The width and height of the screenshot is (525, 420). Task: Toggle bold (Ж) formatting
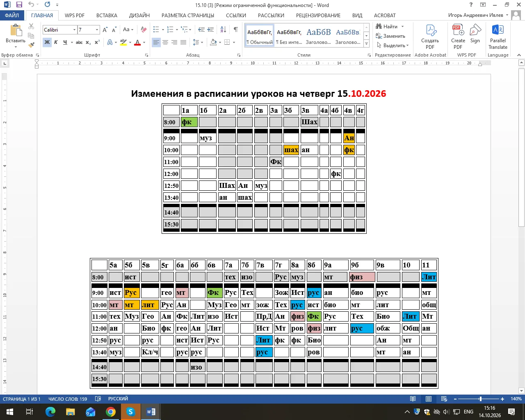47,42
